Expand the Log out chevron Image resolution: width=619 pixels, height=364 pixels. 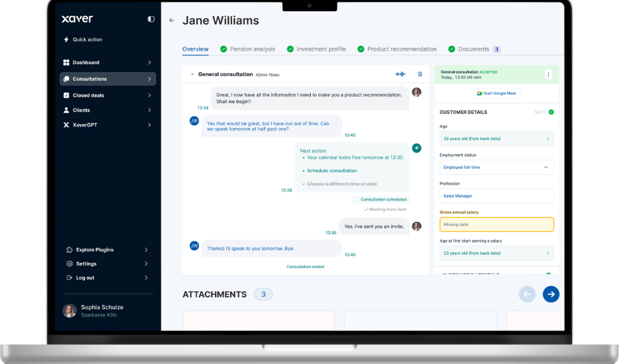(x=146, y=277)
